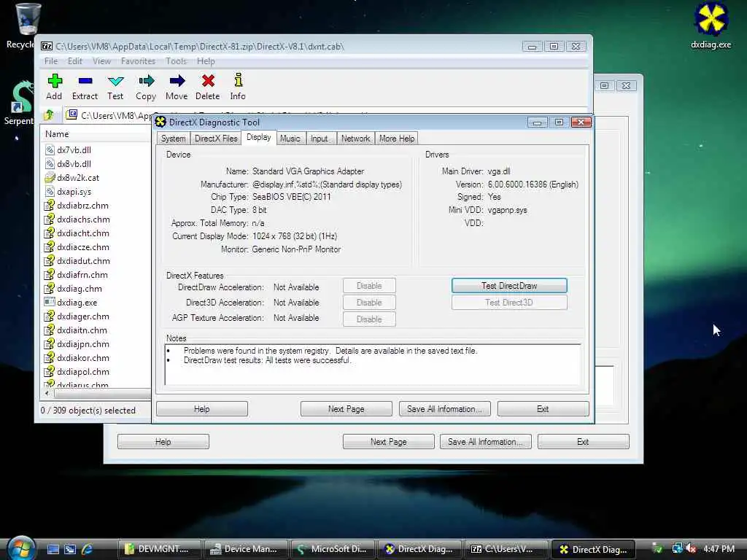Select the dxdiag.chm help file icon
The height and width of the screenshot is (560, 747).
click(x=50, y=288)
